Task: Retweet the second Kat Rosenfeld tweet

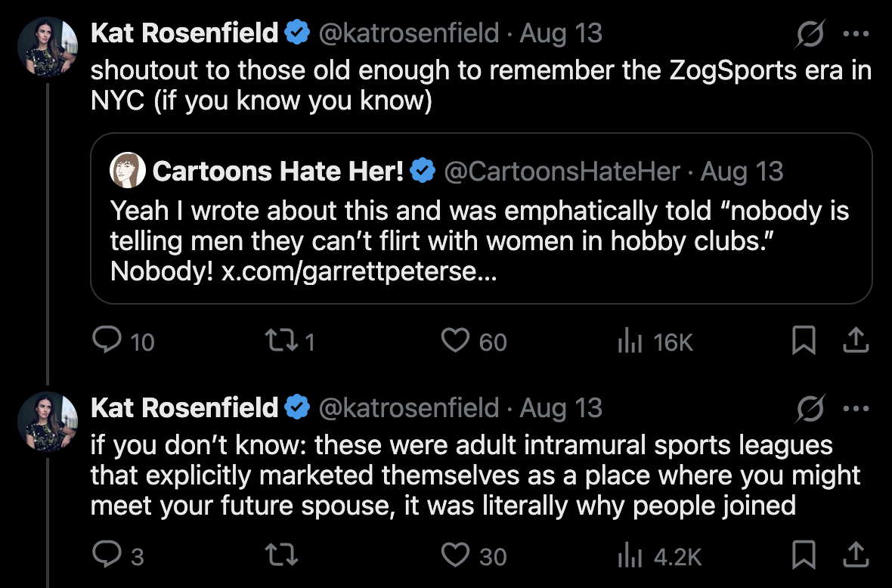Action: point(282,555)
